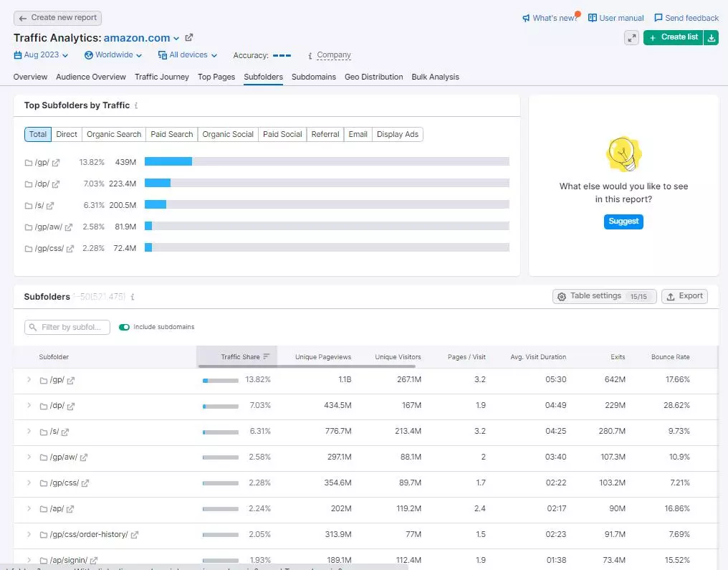Open external link for /gp/ in top chart
Viewport: 728px width, 570px height.
click(x=56, y=163)
